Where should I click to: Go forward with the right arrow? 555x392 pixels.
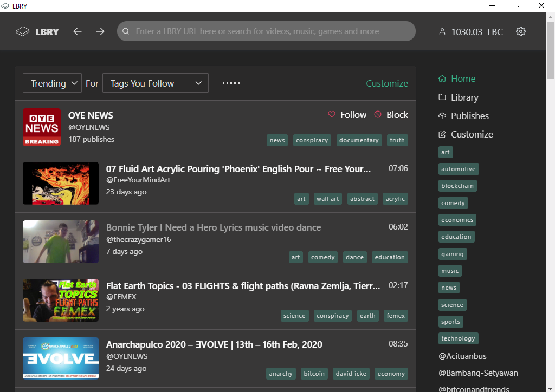100,31
